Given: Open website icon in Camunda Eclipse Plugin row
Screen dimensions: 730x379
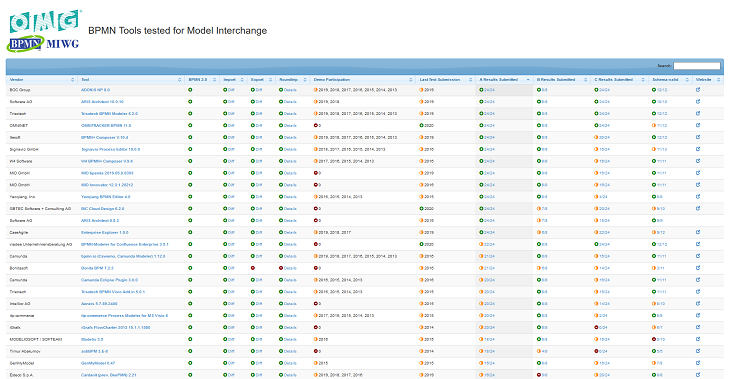Looking at the screenshot, I should pyautogui.click(x=698, y=280).
